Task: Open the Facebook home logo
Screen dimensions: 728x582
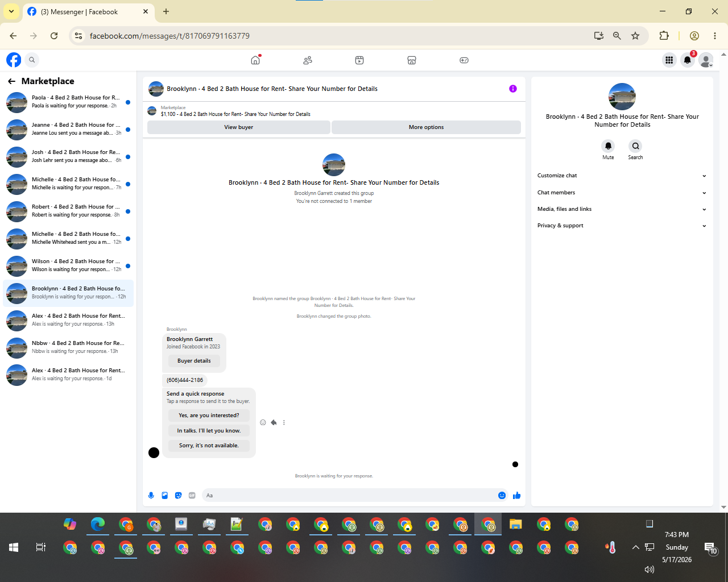Action: [x=14, y=60]
